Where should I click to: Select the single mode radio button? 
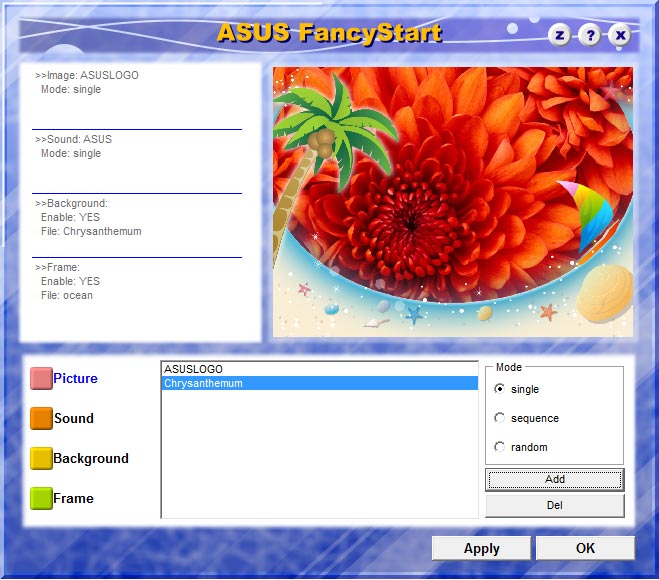click(499, 389)
